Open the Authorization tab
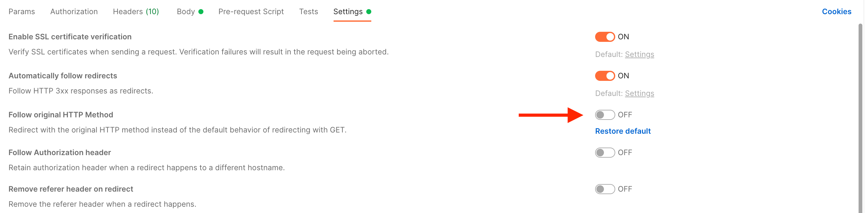 pos(74,11)
